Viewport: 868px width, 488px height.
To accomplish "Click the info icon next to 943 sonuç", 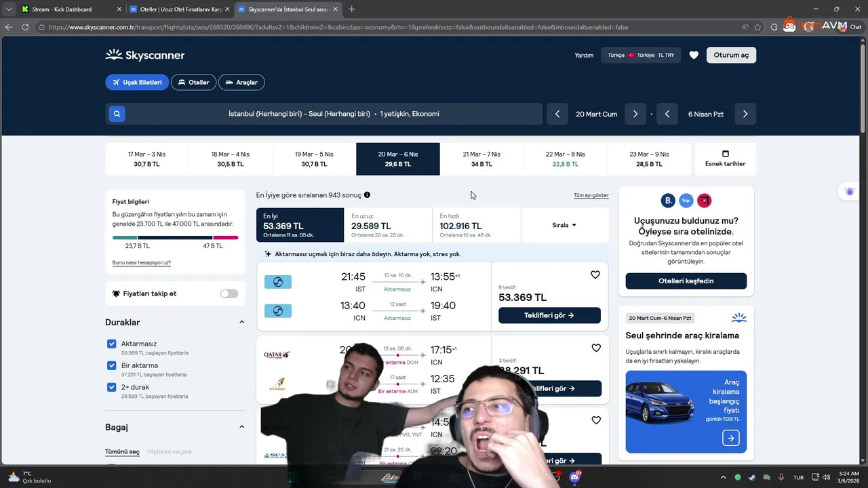I will pyautogui.click(x=367, y=195).
